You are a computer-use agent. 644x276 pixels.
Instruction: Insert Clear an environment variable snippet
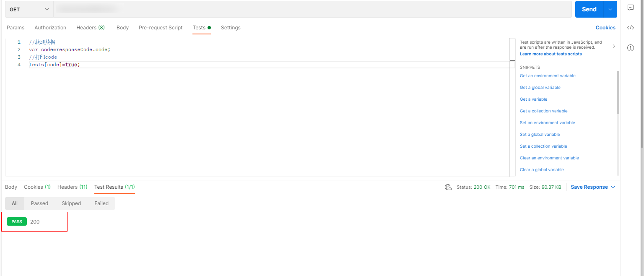point(549,158)
